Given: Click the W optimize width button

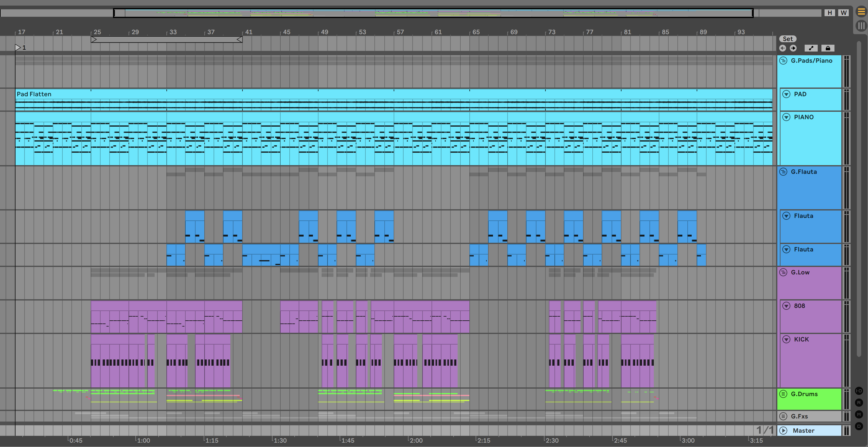Looking at the screenshot, I should (843, 13).
